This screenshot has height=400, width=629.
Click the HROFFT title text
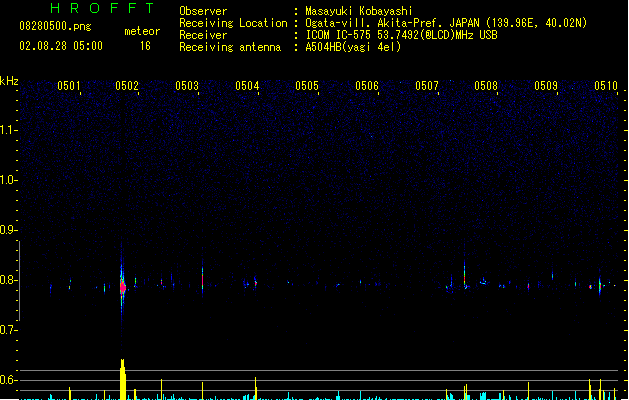tap(102, 8)
